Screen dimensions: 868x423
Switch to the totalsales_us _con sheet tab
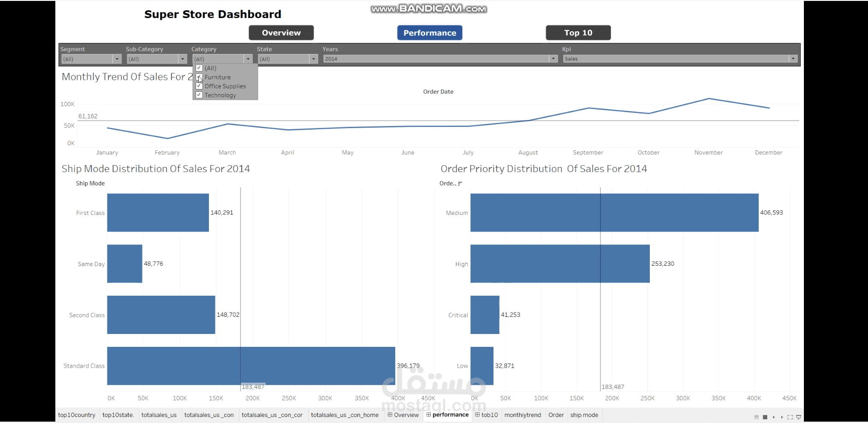pyautogui.click(x=209, y=415)
